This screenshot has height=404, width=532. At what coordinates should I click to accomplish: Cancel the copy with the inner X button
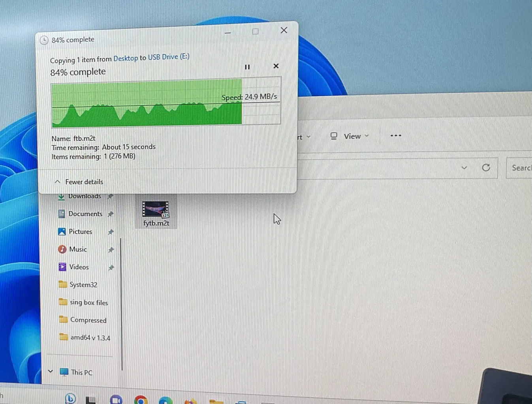tap(276, 66)
